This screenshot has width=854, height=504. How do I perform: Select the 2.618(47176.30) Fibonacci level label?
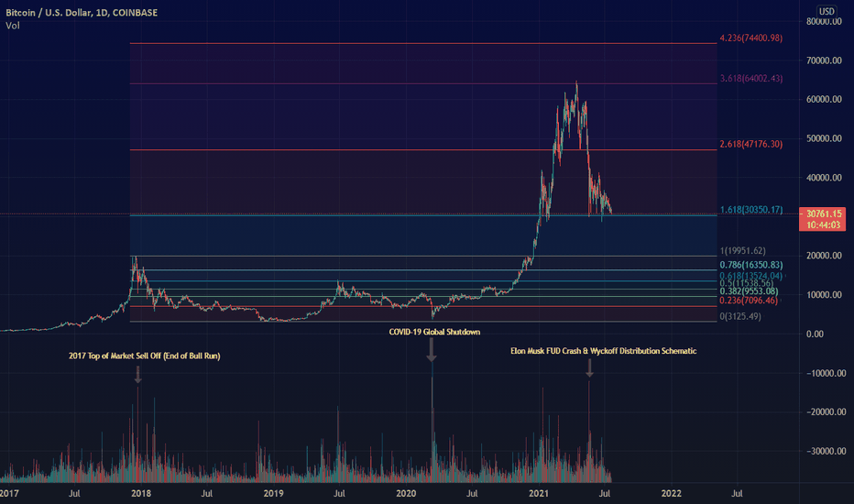pos(751,145)
